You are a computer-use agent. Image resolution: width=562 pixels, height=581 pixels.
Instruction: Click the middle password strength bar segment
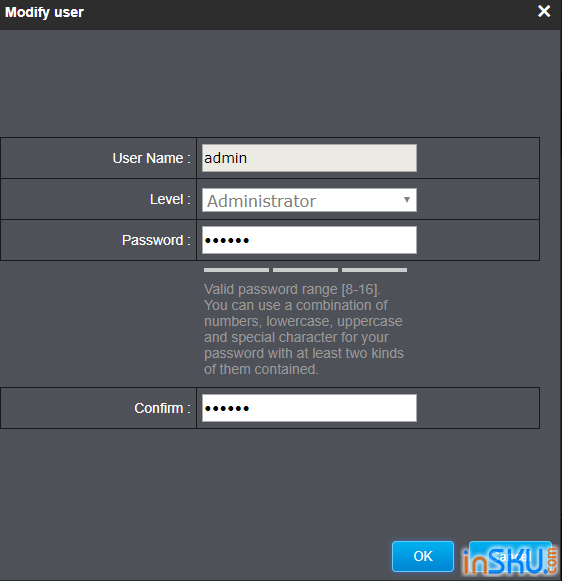[x=305, y=270]
